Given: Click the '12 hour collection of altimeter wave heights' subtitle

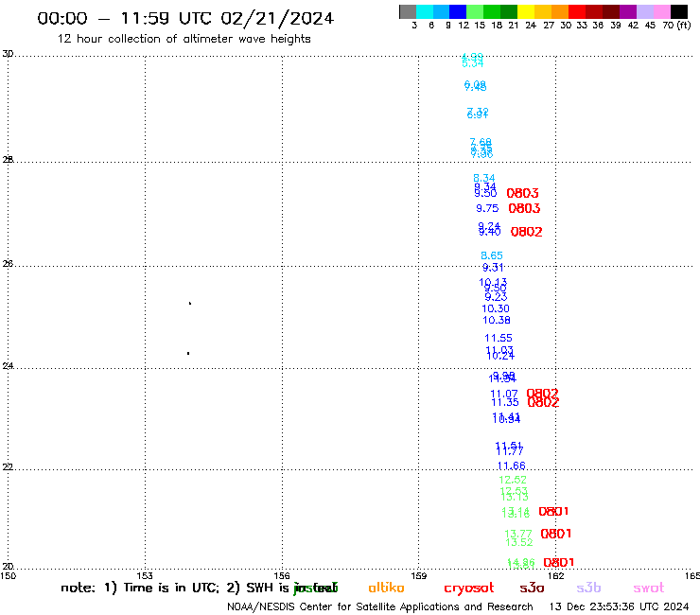Looking at the screenshot, I should click(x=184, y=39).
